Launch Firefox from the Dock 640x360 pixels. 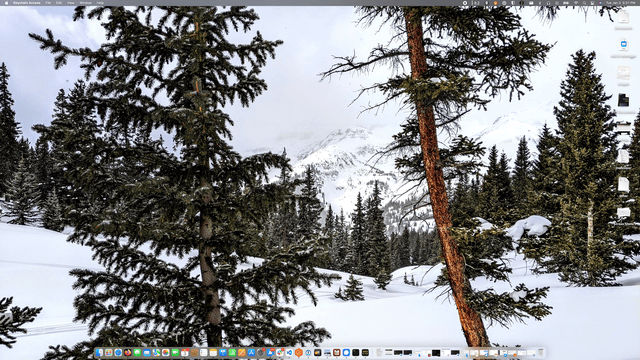(x=128, y=352)
